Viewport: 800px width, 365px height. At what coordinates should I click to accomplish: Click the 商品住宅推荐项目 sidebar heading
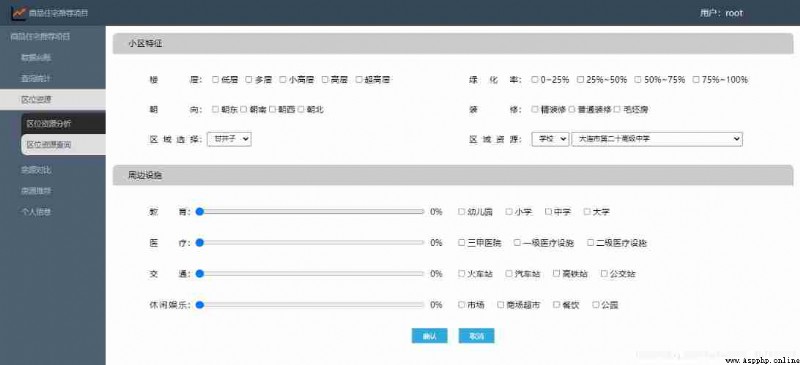40,36
